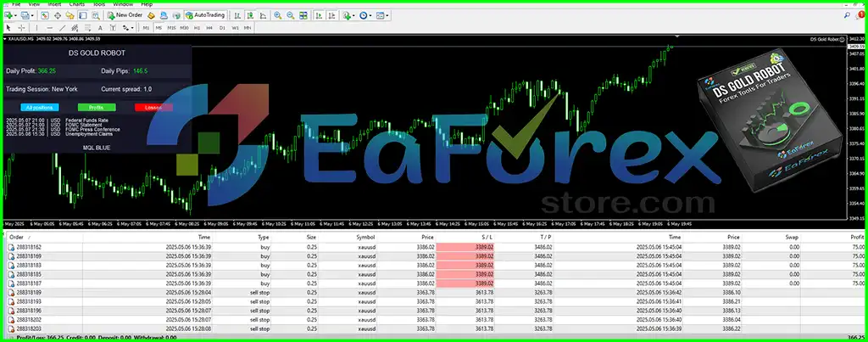
Task: Click the green Profits button
Action: tap(97, 108)
